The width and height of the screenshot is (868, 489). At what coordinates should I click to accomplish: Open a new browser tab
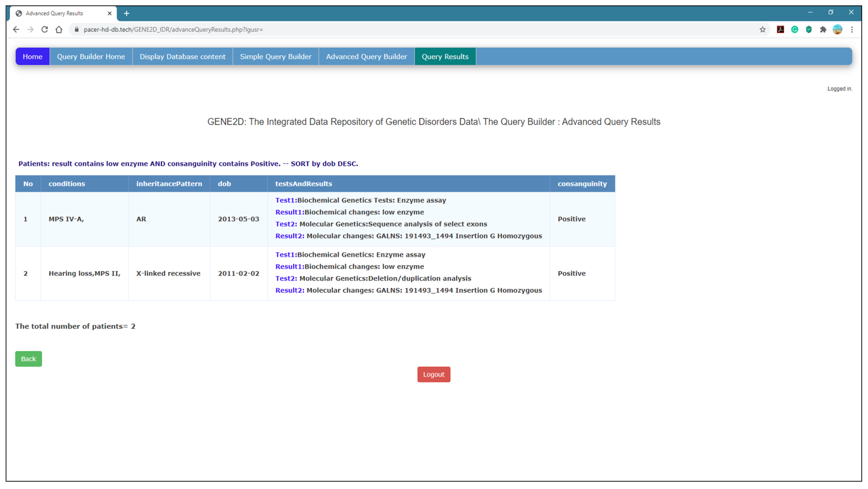(126, 14)
